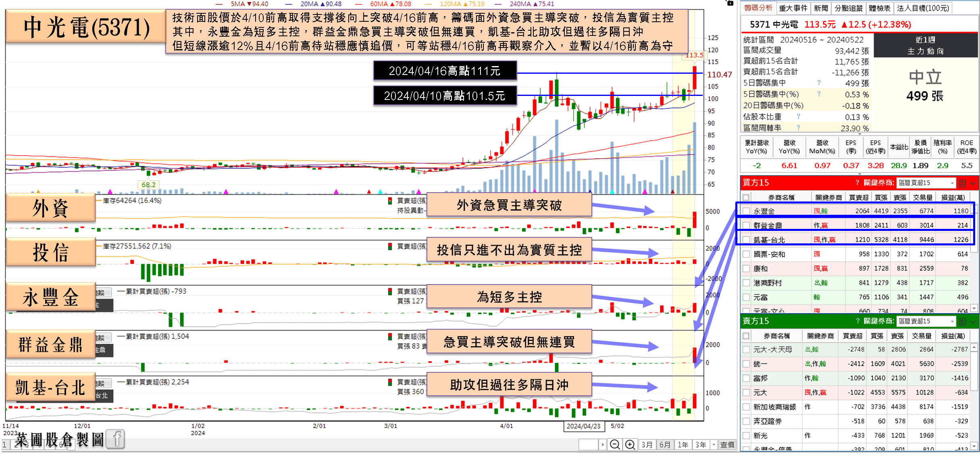Switch to the 體檢表 tab
The image size is (980, 461).
pos(879,8)
